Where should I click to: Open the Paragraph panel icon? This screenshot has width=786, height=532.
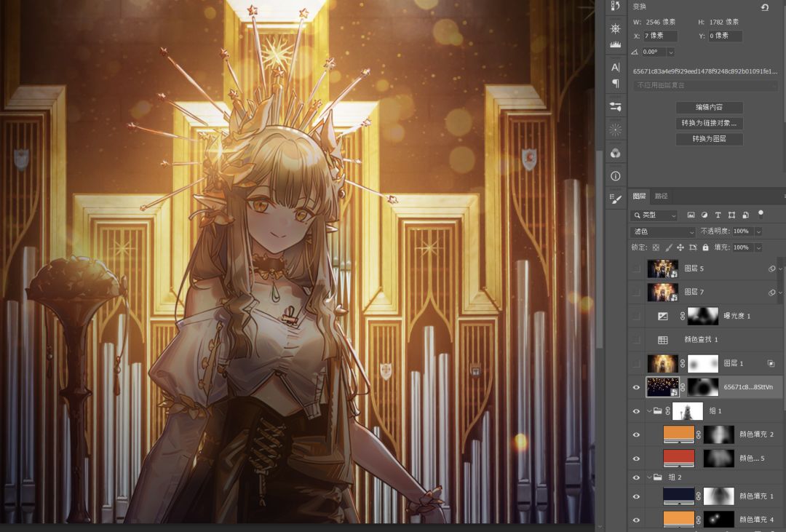(x=616, y=84)
